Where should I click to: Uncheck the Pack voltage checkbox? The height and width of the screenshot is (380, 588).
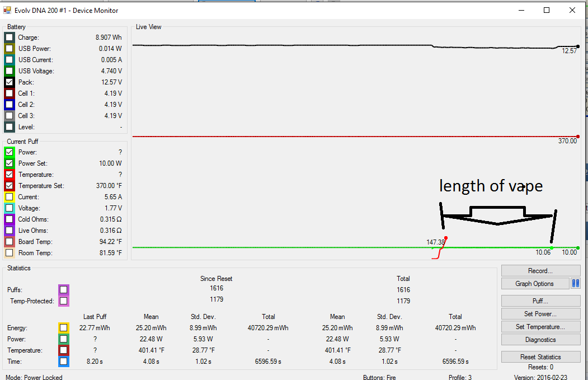point(10,82)
